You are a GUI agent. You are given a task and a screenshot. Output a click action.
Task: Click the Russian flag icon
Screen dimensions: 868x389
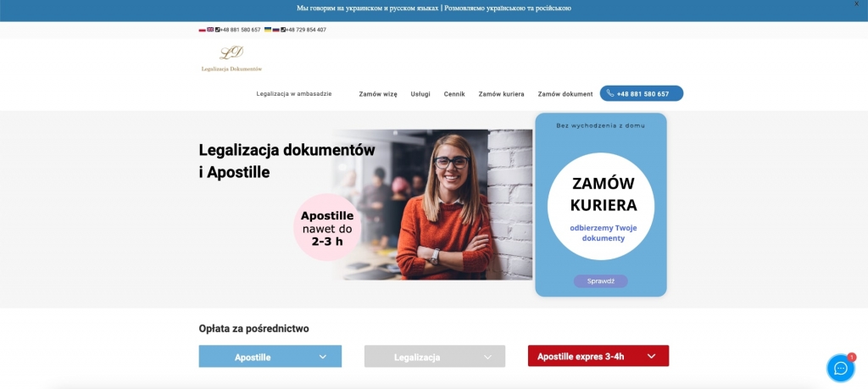point(275,30)
